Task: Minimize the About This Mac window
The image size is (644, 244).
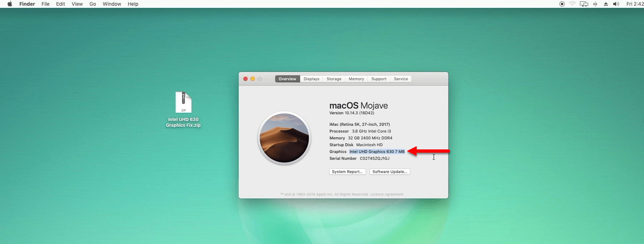Action: [x=253, y=79]
